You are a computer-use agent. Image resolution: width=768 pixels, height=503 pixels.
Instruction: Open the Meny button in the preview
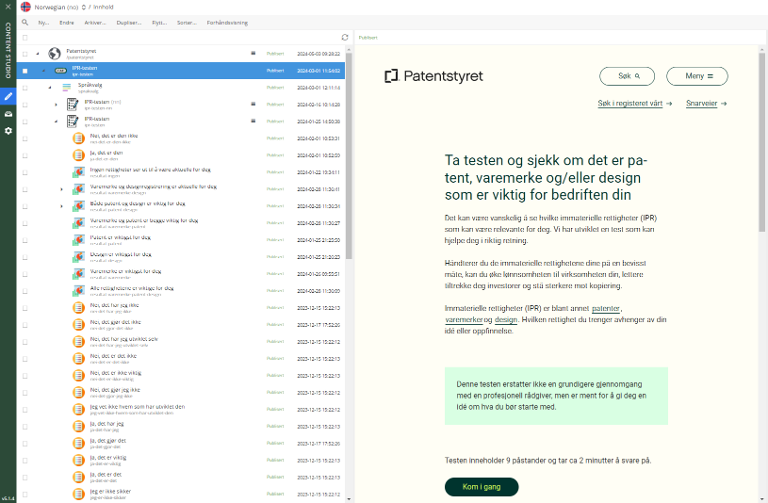coord(697,76)
